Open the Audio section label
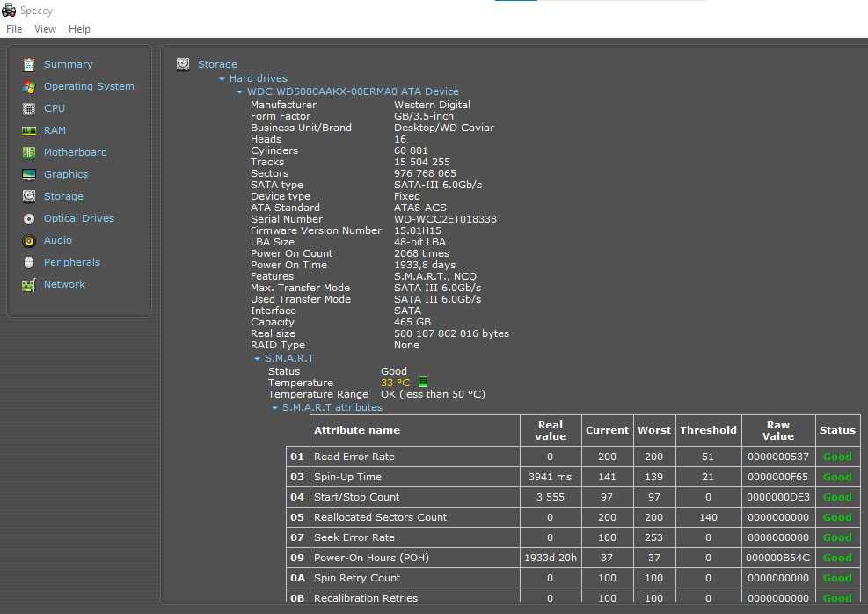This screenshot has height=614, width=868. click(57, 240)
